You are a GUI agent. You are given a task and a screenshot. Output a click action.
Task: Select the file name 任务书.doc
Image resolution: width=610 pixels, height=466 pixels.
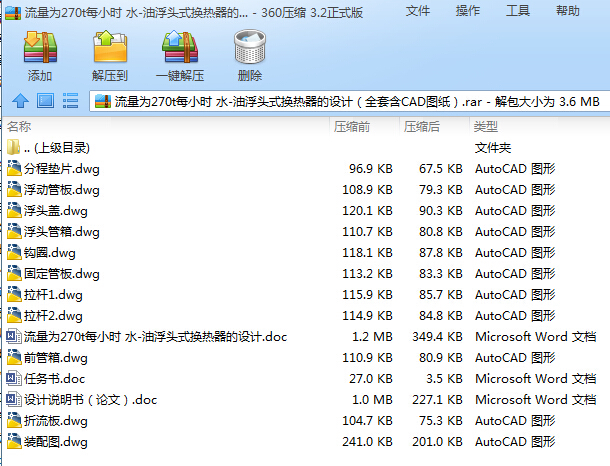click(54, 379)
